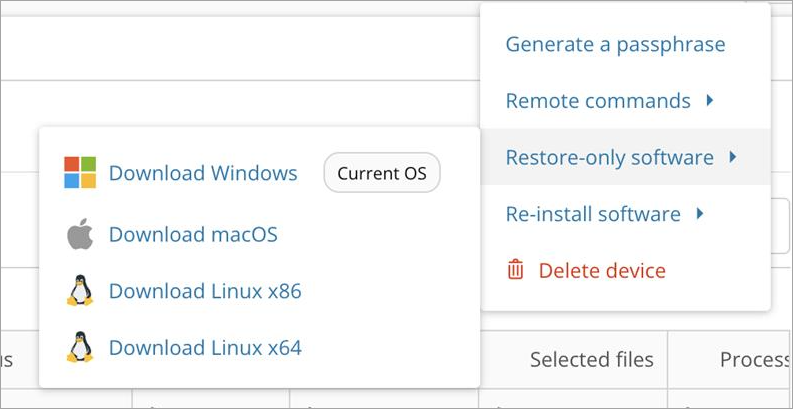Click the trash can icon
The width and height of the screenshot is (793, 409).
516,270
